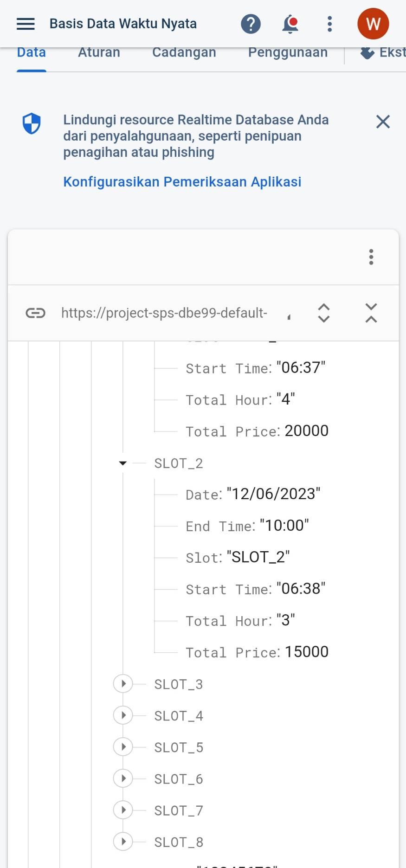This screenshot has width=406, height=868.
Task: Click the W account avatar
Action: point(373,24)
